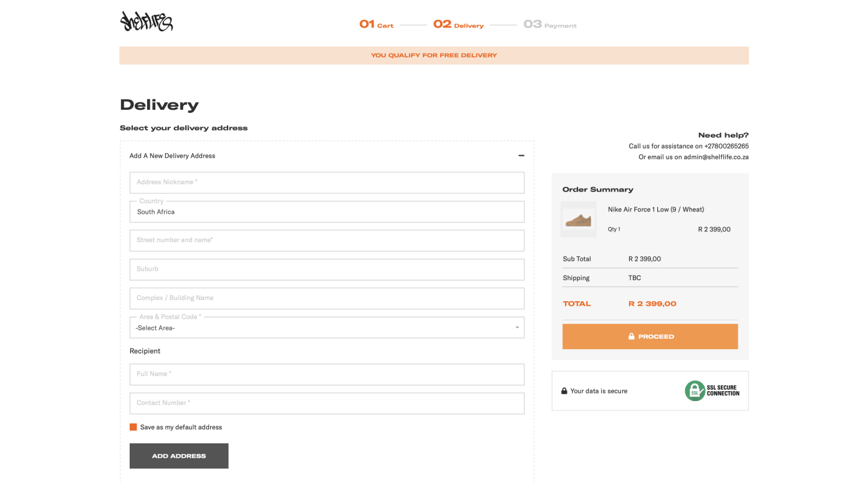Go back to the 01 Cart step
The width and height of the screenshot is (868, 484).
tap(377, 24)
